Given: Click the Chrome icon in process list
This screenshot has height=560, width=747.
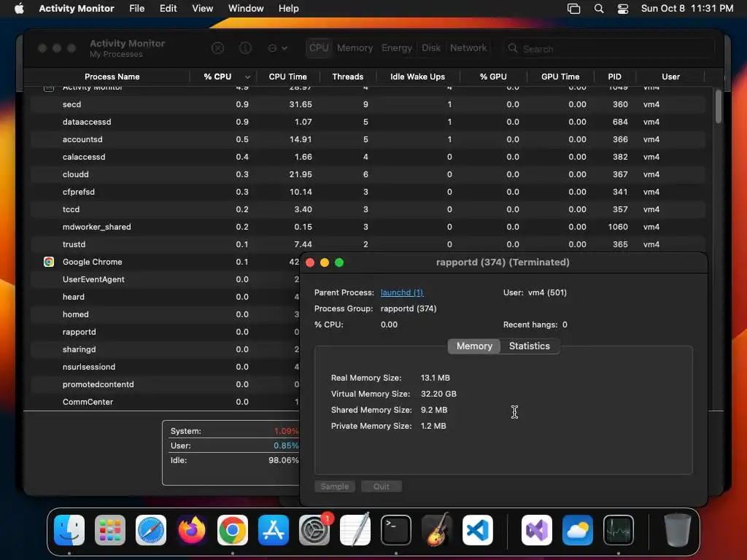Looking at the screenshot, I should (49, 262).
